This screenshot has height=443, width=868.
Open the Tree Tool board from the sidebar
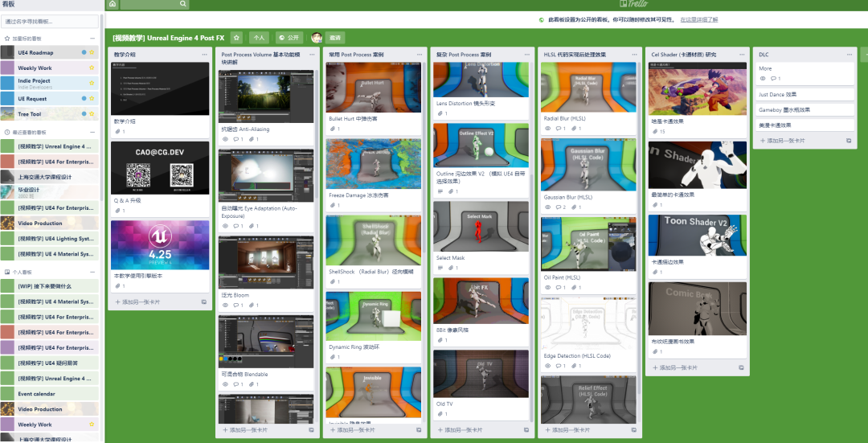coord(50,114)
